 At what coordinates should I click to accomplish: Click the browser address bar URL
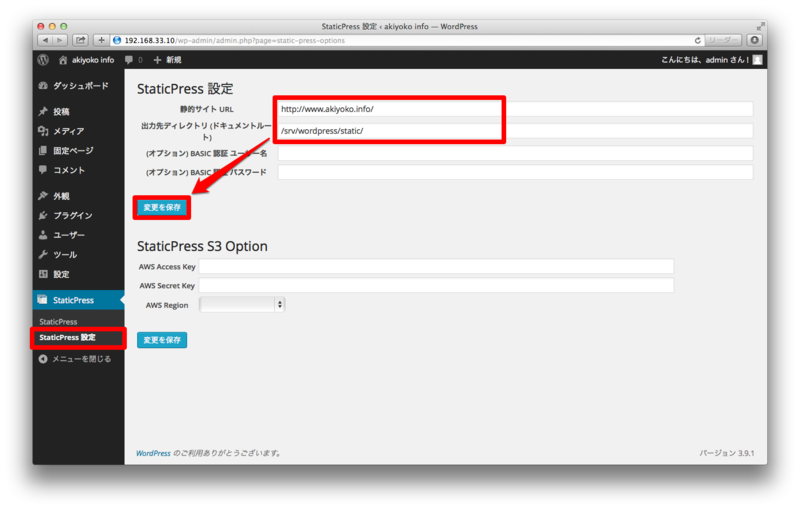point(235,40)
